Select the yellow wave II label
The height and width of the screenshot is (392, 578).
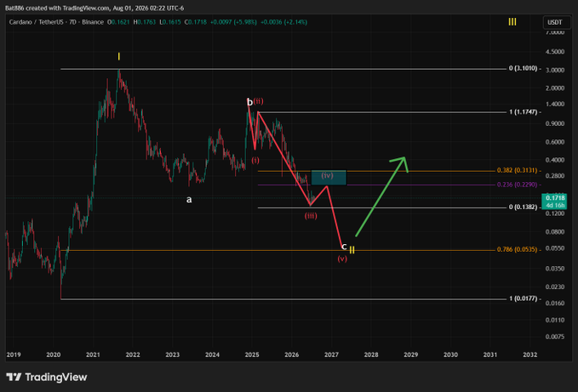pos(352,250)
